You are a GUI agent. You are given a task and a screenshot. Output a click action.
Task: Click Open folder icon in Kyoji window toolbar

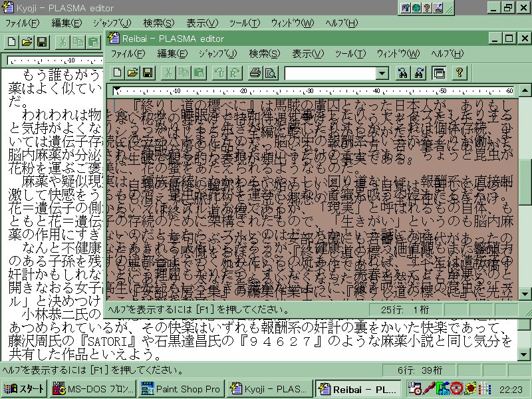[x=27, y=42]
